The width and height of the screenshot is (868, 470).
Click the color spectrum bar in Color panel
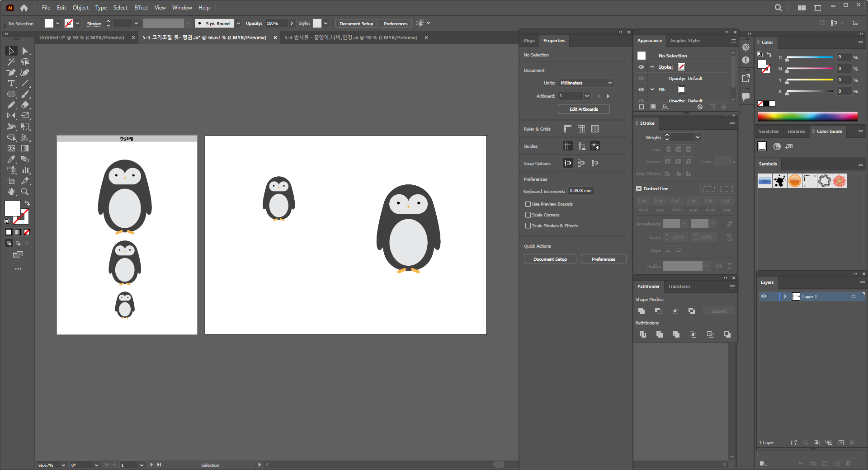click(x=807, y=116)
